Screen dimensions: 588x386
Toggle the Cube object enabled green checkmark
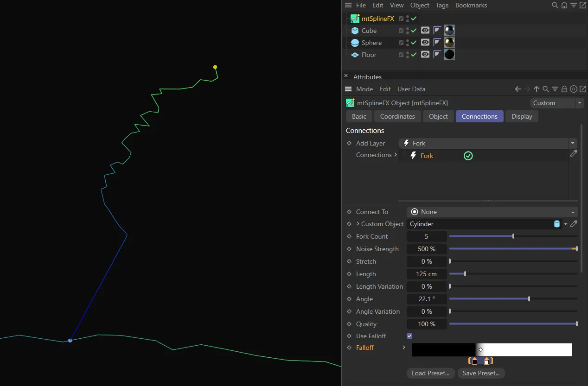click(x=414, y=31)
